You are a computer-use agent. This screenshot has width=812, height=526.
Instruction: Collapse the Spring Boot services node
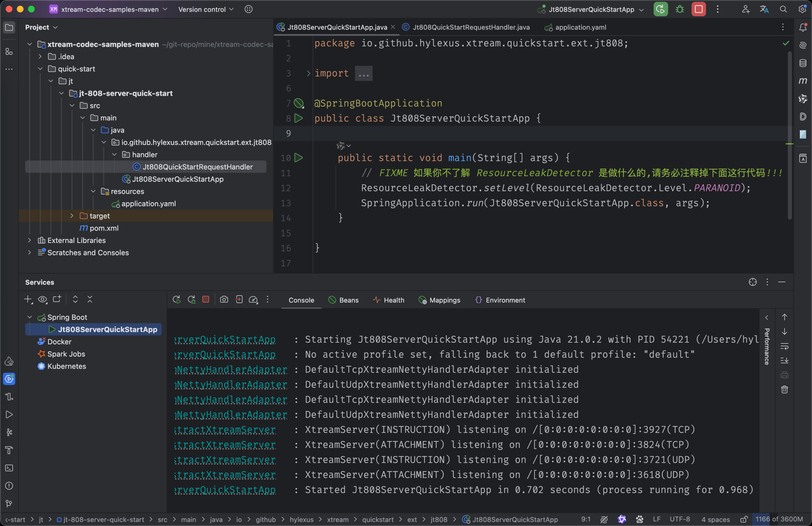click(30, 317)
